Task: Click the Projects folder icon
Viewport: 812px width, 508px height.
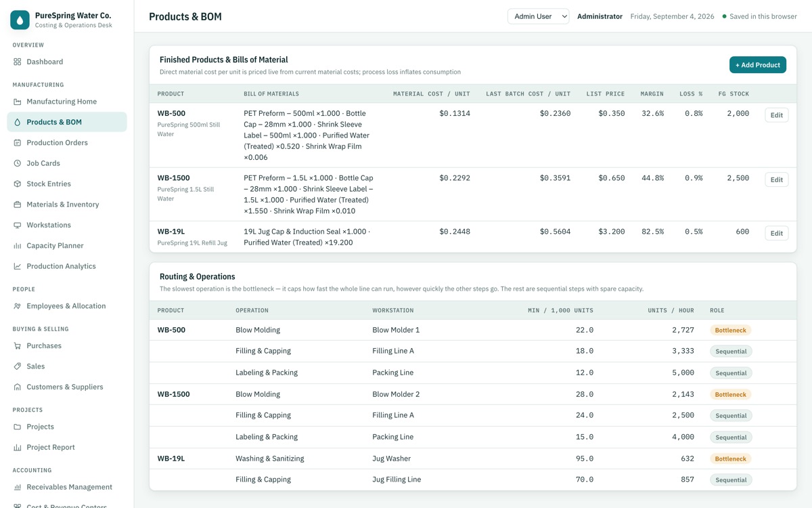Action: [18, 427]
